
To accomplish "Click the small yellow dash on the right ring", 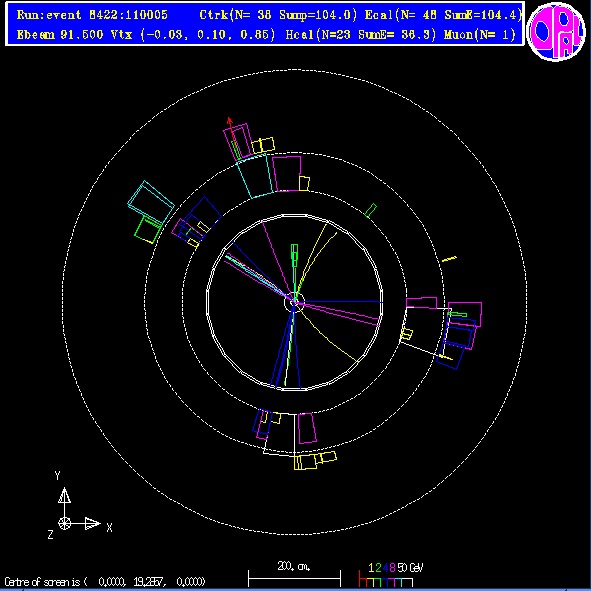I will (x=449, y=259).
